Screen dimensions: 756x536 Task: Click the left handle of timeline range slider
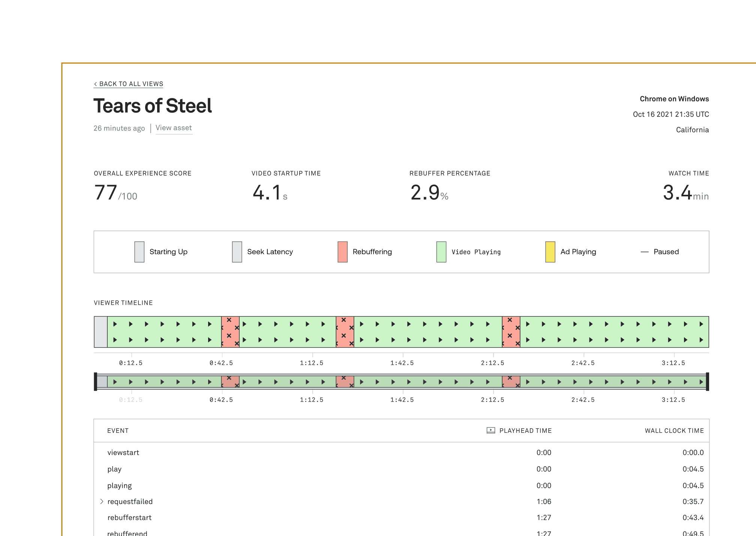pos(96,382)
